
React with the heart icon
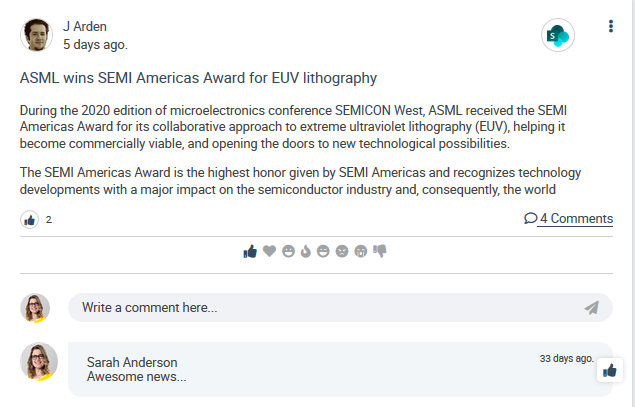269,251
